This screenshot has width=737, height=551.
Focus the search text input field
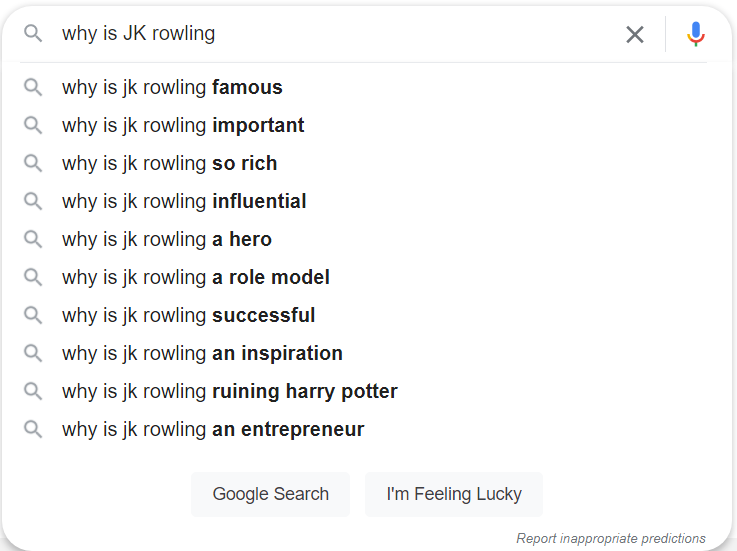[x=338, y=34]
